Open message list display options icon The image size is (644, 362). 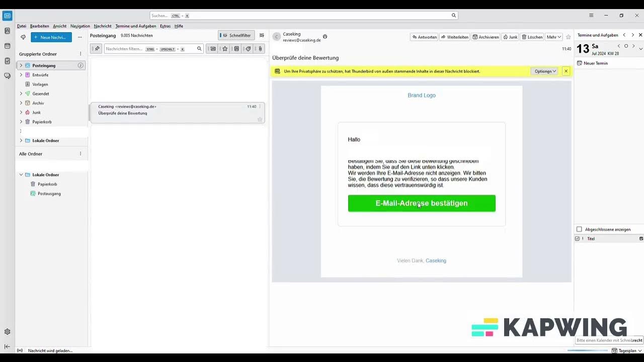point(262,36)
